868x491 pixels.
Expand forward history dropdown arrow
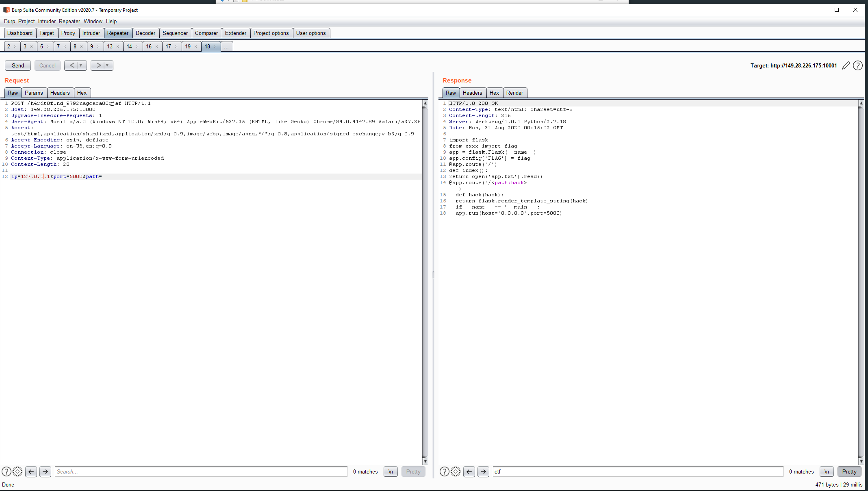(107, 65)
